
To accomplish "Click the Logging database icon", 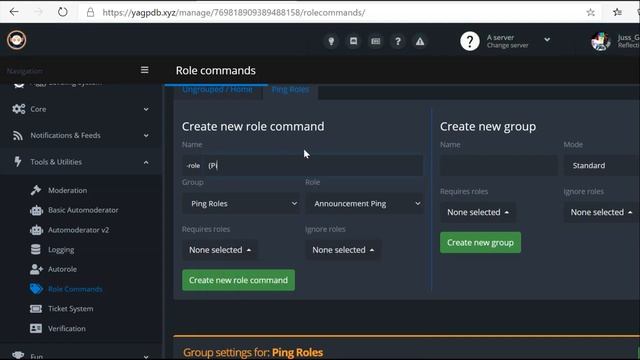I will pos(36,249).
